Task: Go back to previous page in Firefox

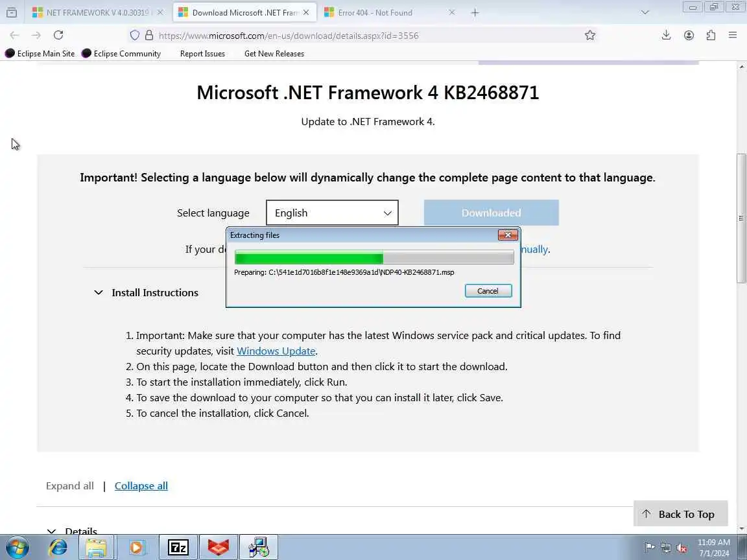Action: [14, 35]
